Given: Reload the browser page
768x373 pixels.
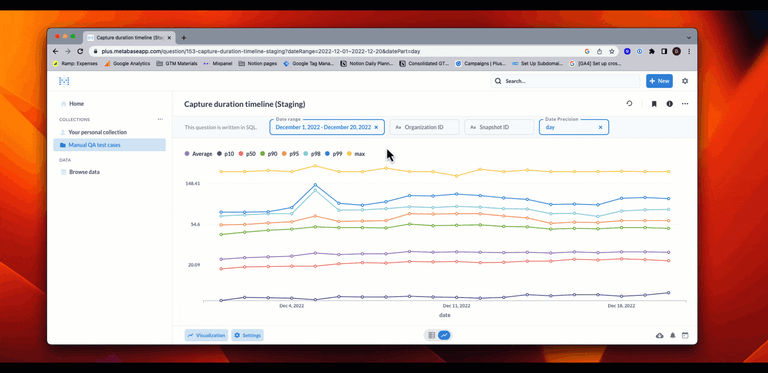Looking at the screenshot, I should pos(80,51).
